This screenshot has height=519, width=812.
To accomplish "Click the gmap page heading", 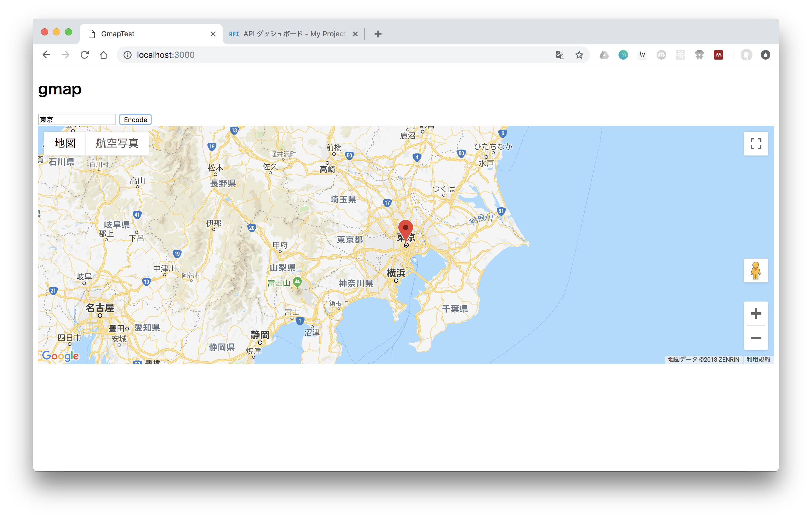I will click(60, 90).
